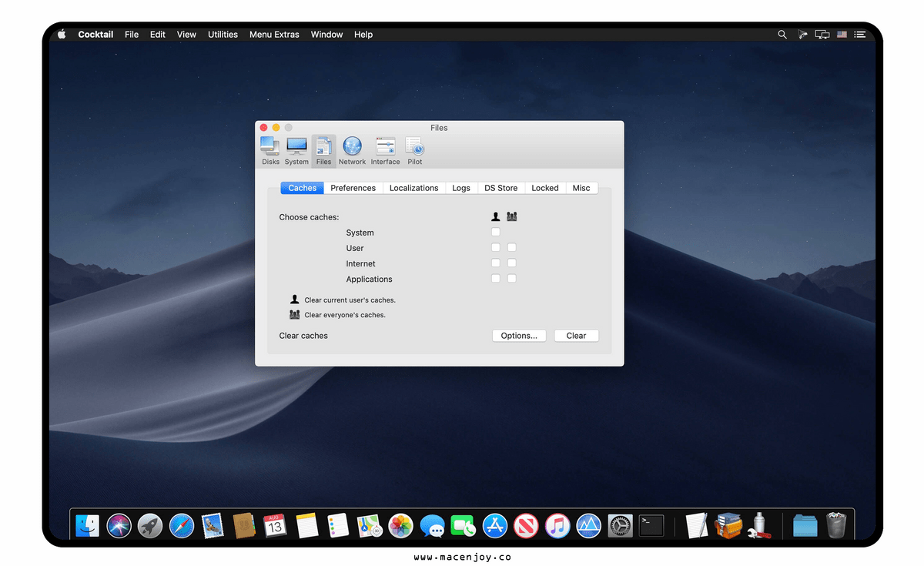The image size is (924, 566).
Task: Open System Preferences gear in Dock
Action: coord(620,526)
